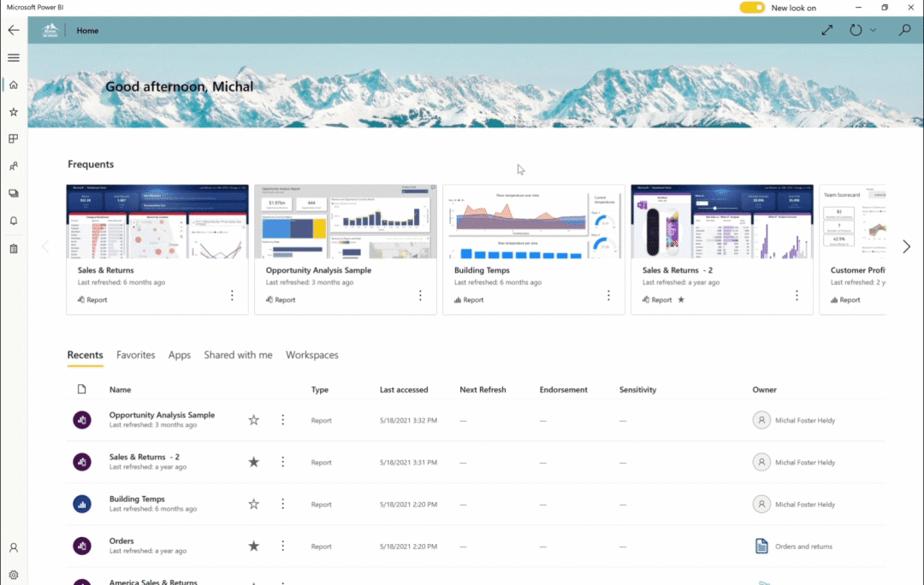This screenshot has height=585, width=924.
Task: Sort by the Name column header
Action: pyautogui.click(x=121, y=389)
